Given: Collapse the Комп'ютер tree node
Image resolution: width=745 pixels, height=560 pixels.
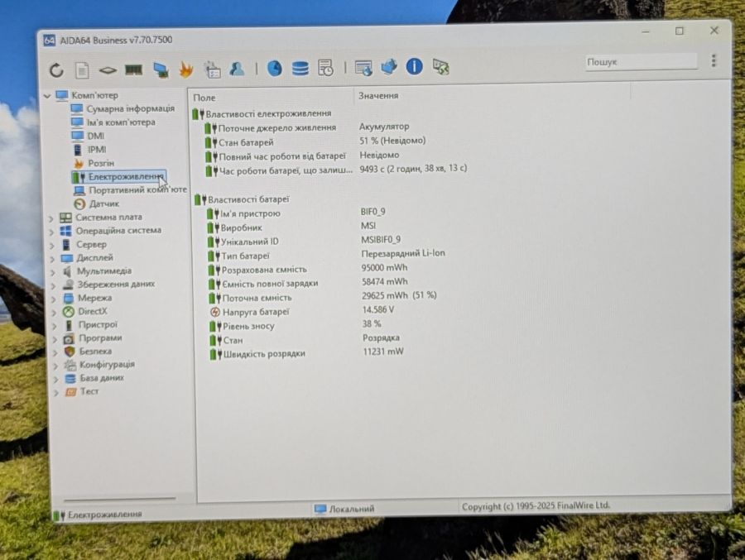Looking at the screenshot, I should 47,96.
